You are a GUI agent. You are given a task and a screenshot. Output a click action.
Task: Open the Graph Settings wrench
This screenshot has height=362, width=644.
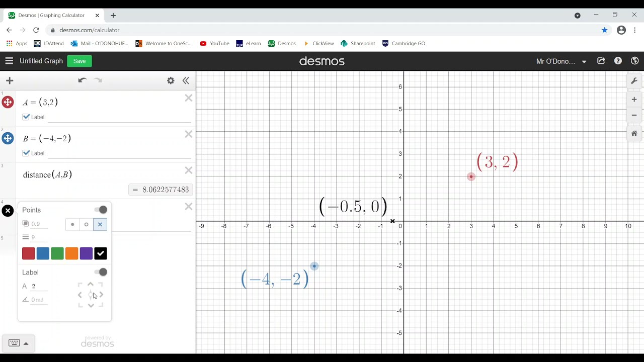pos(634,81)
